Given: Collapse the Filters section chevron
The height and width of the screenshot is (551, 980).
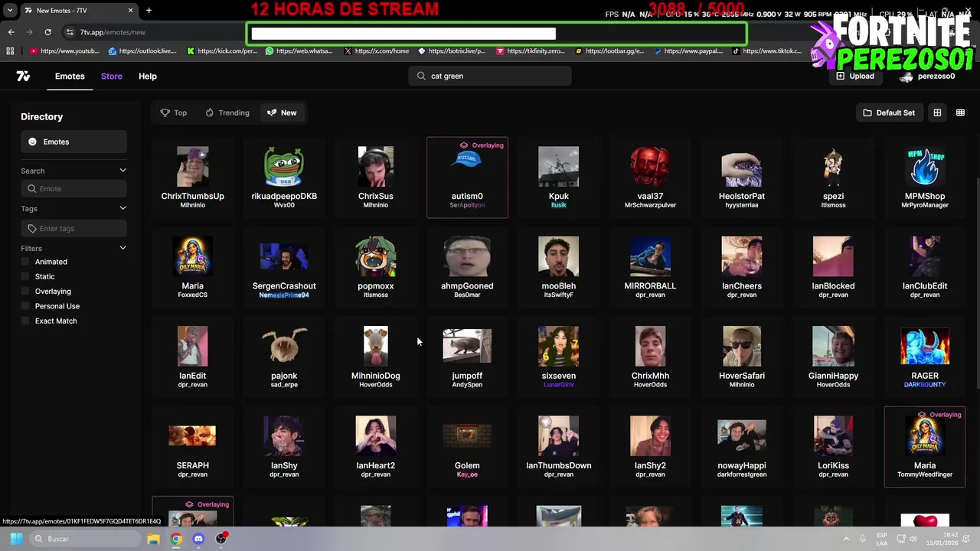Looking at the screenshot, I should (122, 248).
